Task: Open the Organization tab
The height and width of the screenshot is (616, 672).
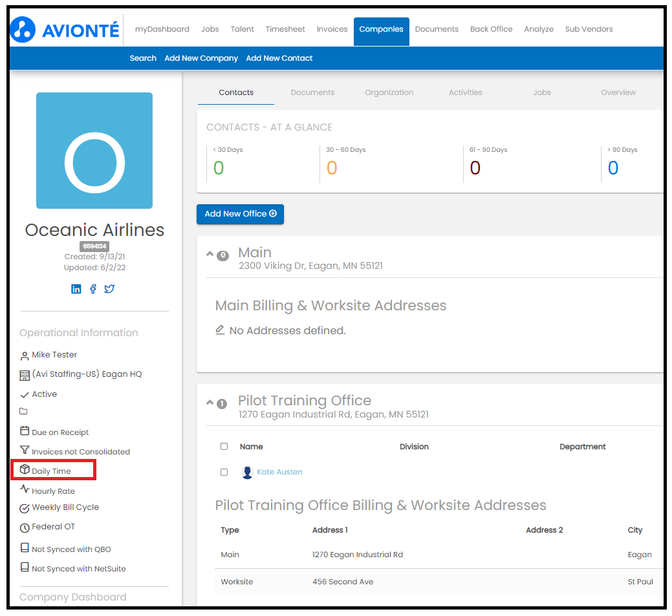Action: click(389, 92)
